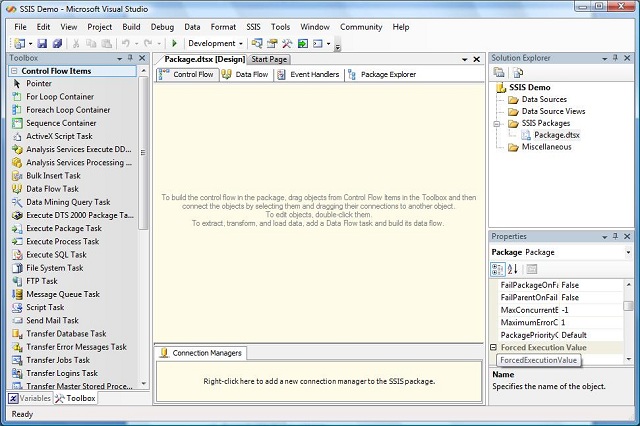Image resolution: width=640 pixels, height=426 pixels.
Task: Open the Start Page document tab
Action: pos(271,59)
